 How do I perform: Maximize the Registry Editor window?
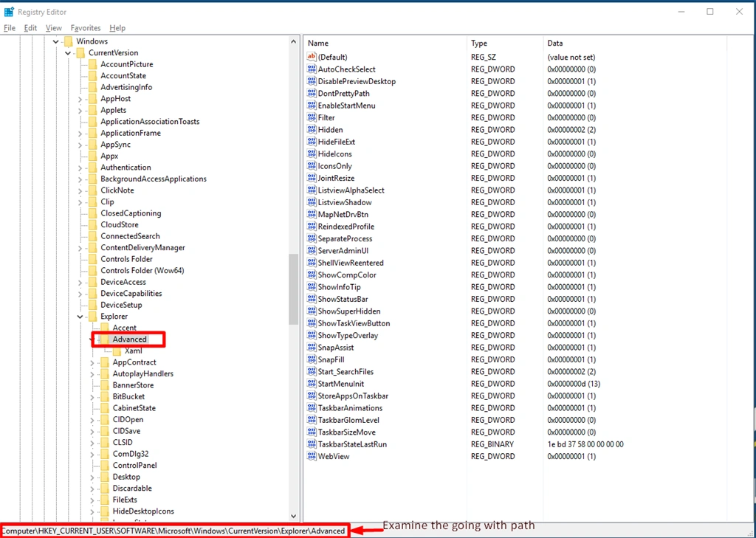coord(709,12)
